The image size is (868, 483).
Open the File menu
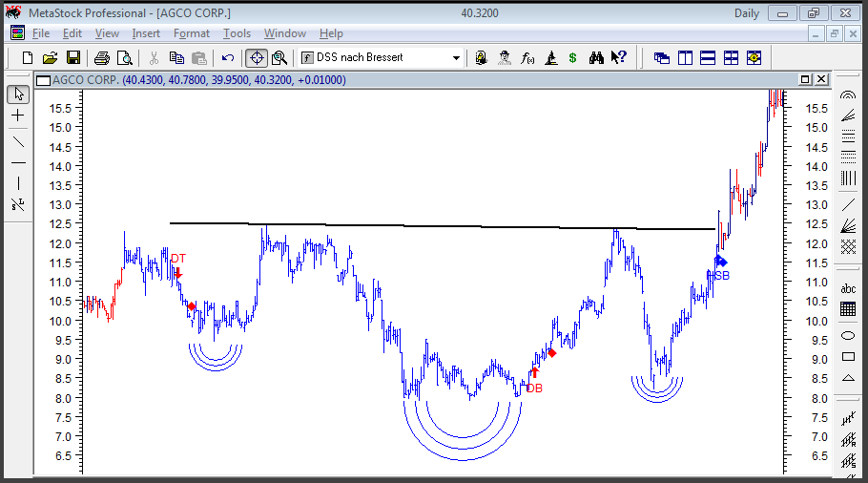point(41,33)
